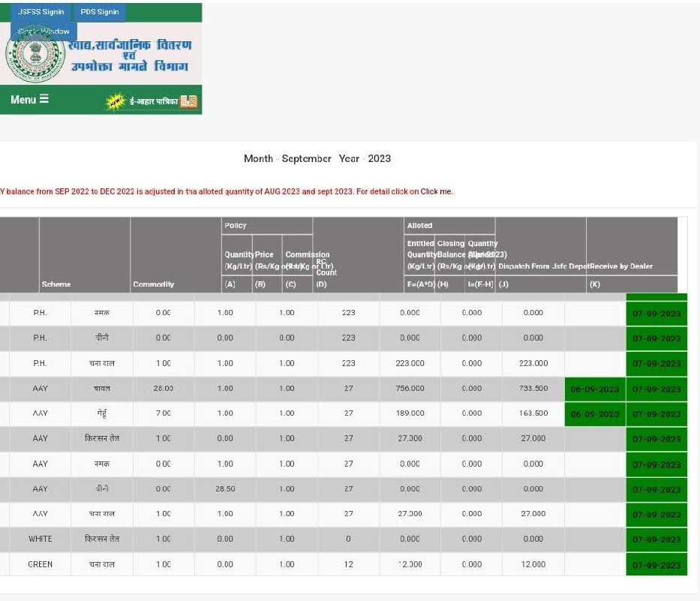Click receive date in GREEN चना दाल row

(x=656, y=564)
